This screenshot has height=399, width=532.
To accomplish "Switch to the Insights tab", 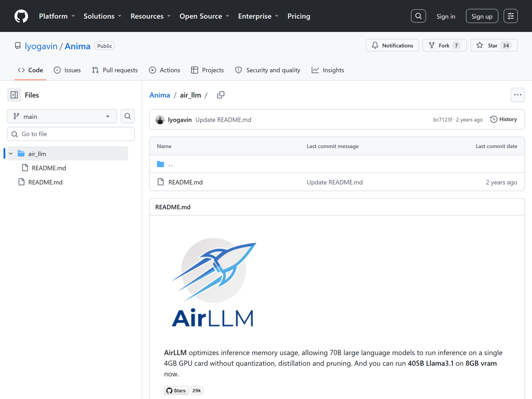I will tap(328, 70).
